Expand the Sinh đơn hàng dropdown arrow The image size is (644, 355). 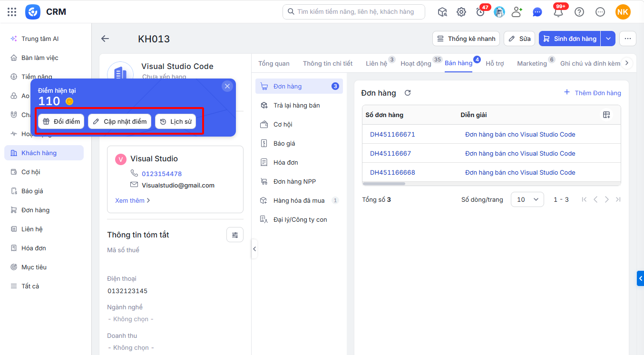(x=608, y=39)
